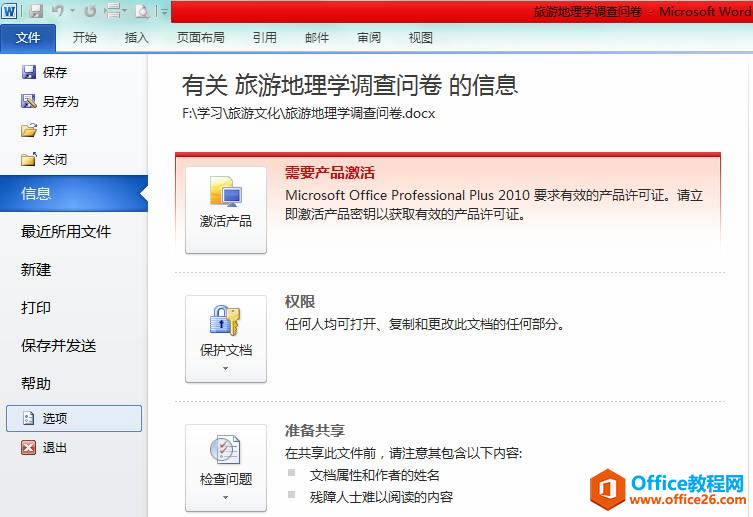Click the Word application icon in the title bar

click(9, 11)
